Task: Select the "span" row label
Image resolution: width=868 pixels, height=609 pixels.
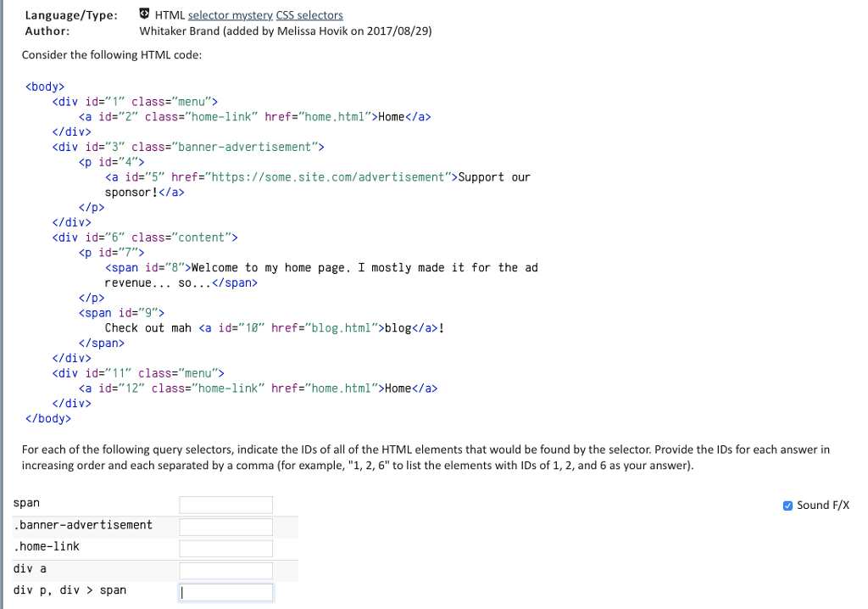Action: pos(26,502)
